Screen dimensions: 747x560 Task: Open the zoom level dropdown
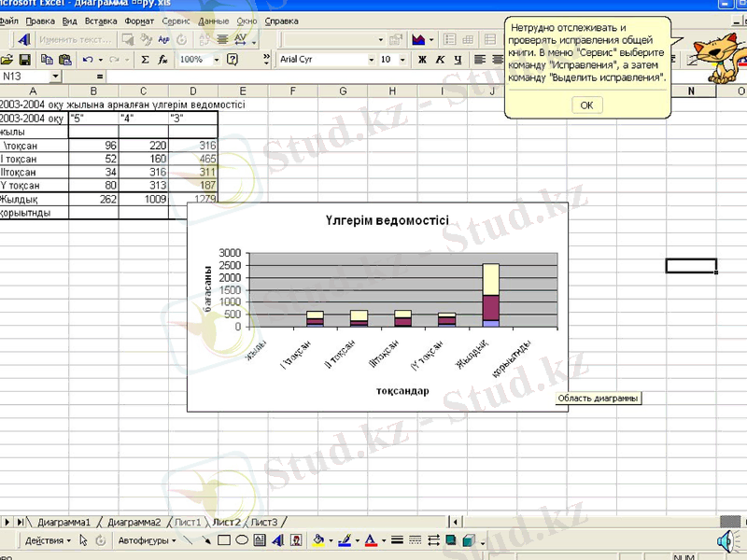[x=216, y=59]
